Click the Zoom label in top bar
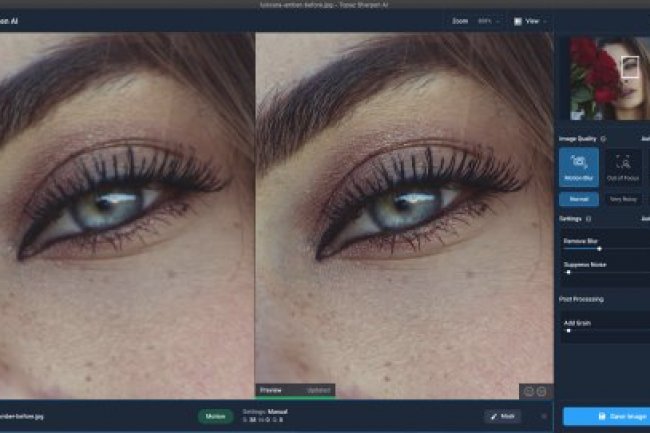The height and width of the screenshot is (433, 650). coord(460,21)
